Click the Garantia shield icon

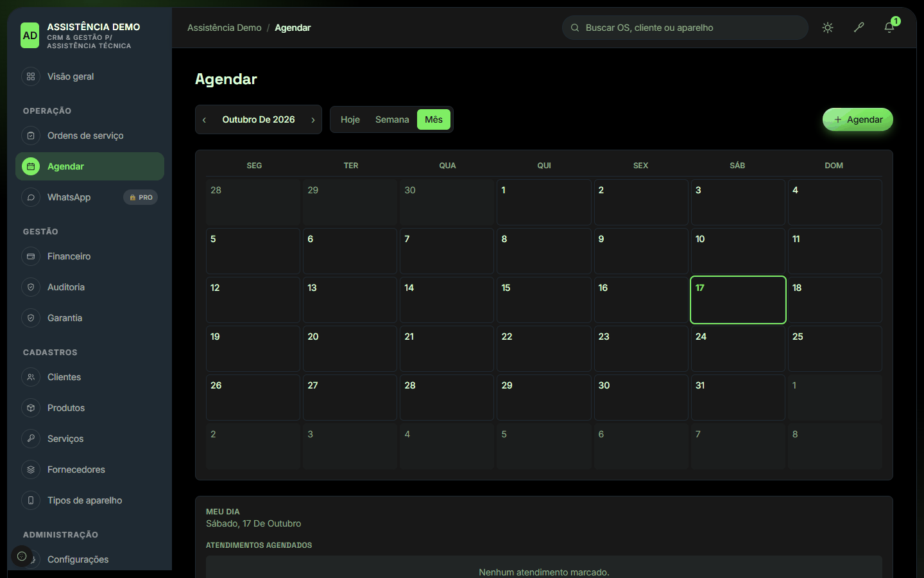pos(31,318)
